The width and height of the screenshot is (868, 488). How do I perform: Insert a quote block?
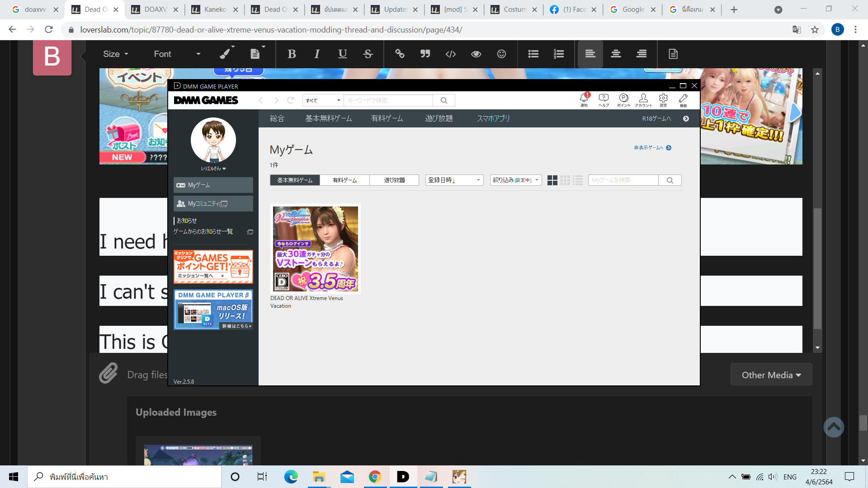[x=425, y=54]
